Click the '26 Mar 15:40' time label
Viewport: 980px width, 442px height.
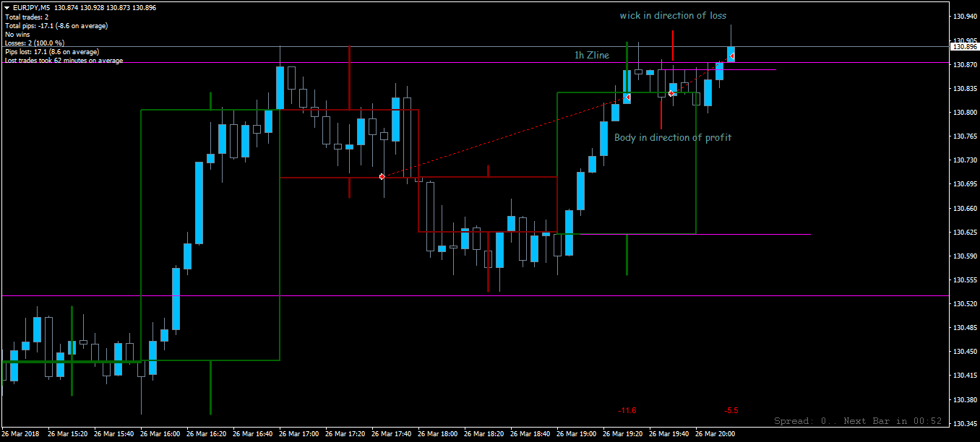pyautogui.click(x=113, y=435)
